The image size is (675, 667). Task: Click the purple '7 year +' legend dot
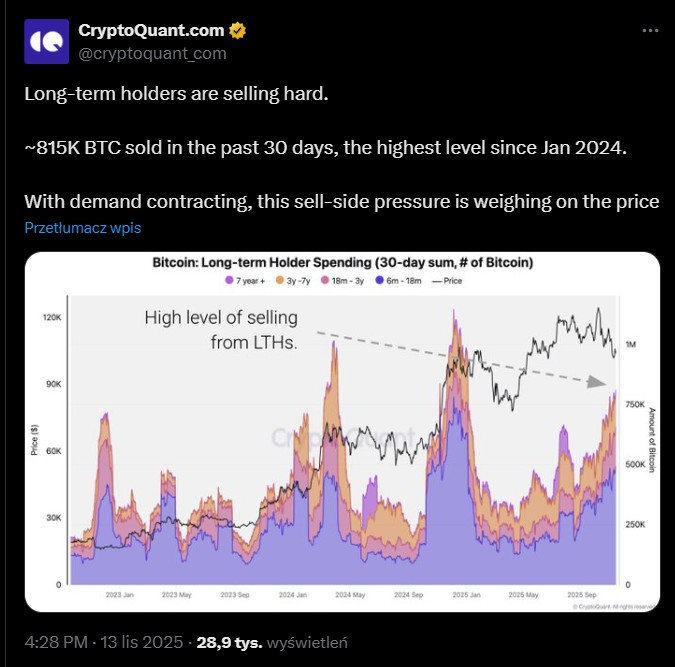coord(231,281)
